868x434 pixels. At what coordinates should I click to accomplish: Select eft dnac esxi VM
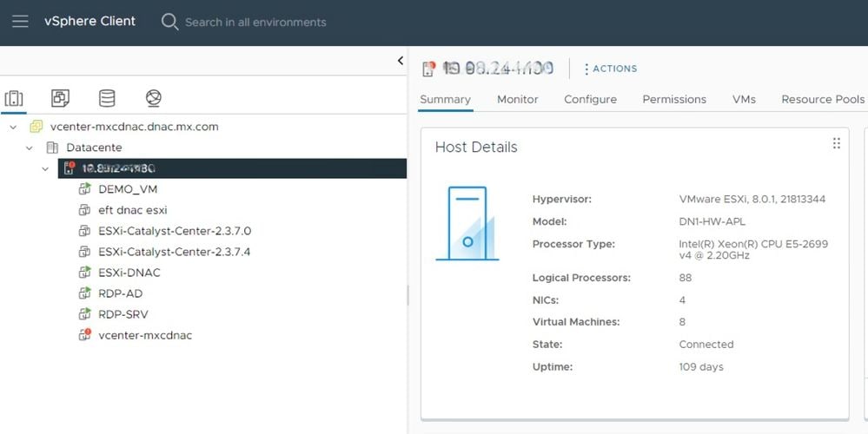pos(133,210)
